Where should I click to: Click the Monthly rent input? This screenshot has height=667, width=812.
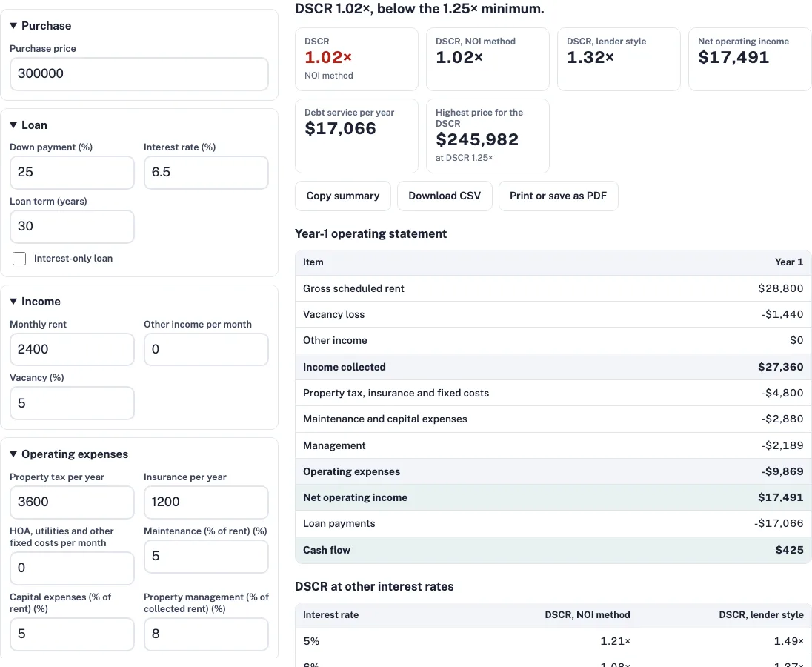72,349
